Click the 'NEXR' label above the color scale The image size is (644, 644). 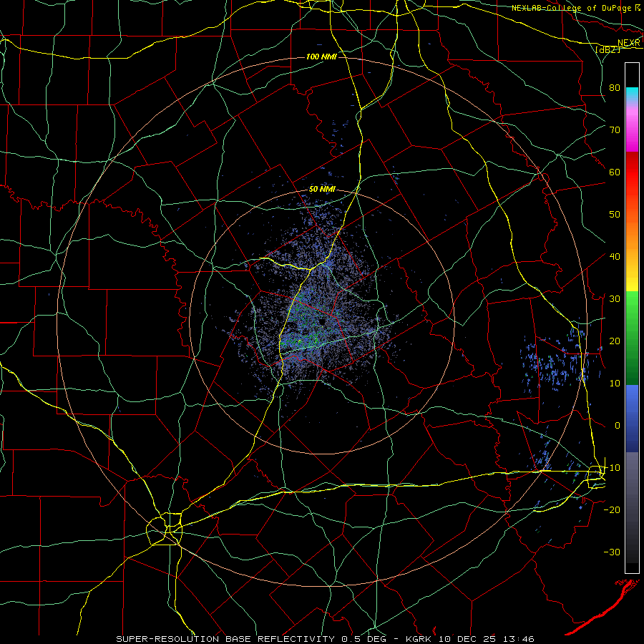point(629,43)
